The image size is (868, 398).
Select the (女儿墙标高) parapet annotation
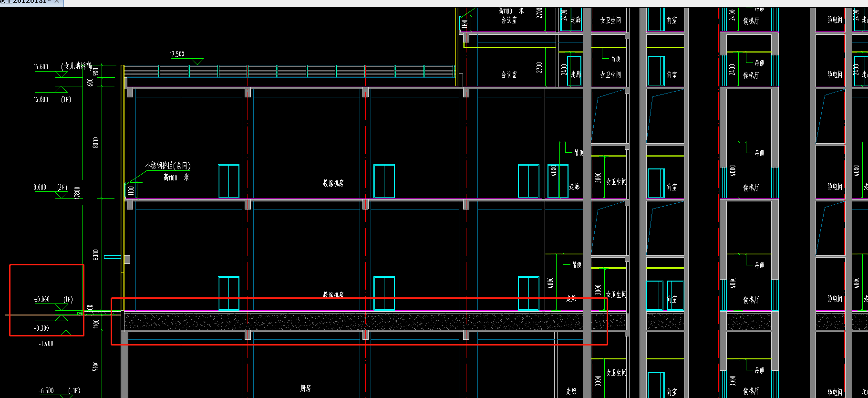pos(76,66)
